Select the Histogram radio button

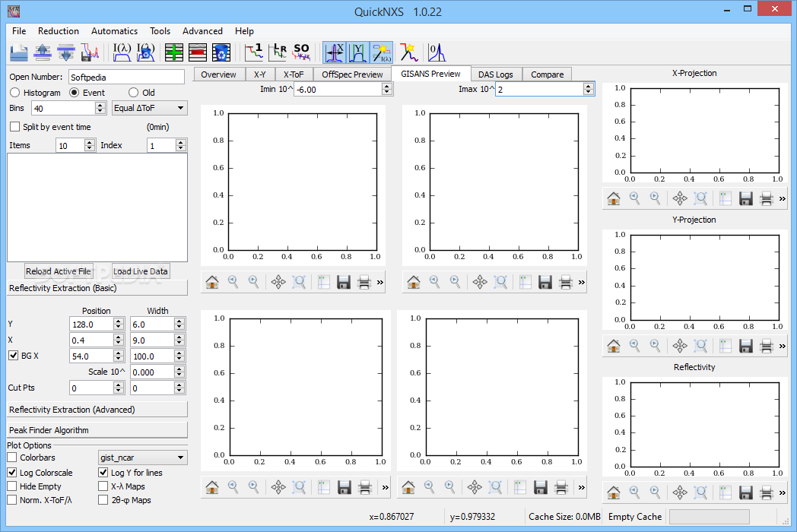[x=15, y=93]
